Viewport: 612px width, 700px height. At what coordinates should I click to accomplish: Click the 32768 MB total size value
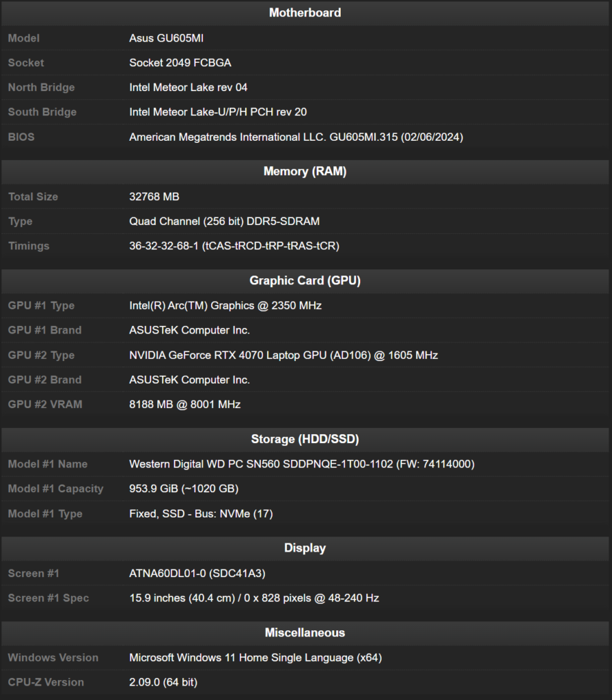154,197
